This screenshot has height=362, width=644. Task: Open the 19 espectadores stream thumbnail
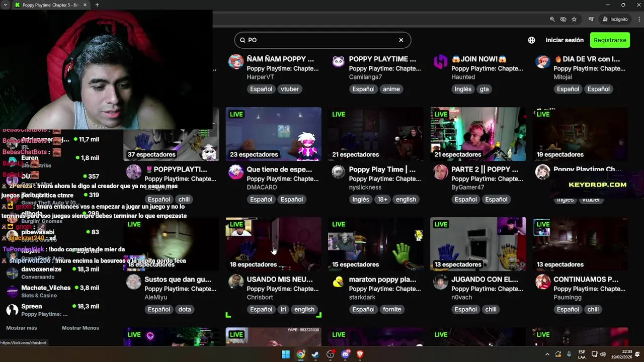580,134
